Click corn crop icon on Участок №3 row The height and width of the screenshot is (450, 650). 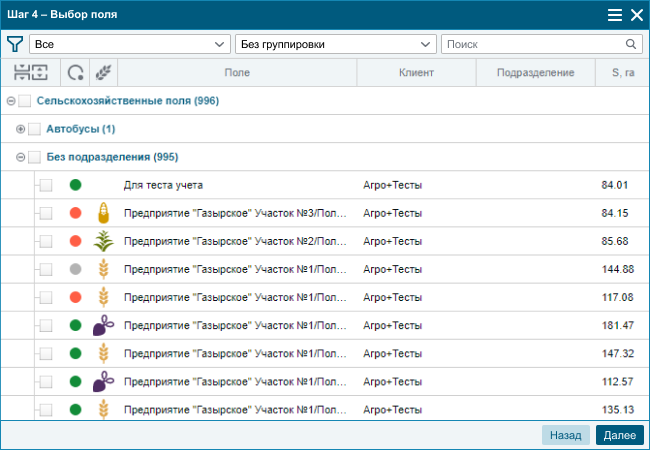102,213
